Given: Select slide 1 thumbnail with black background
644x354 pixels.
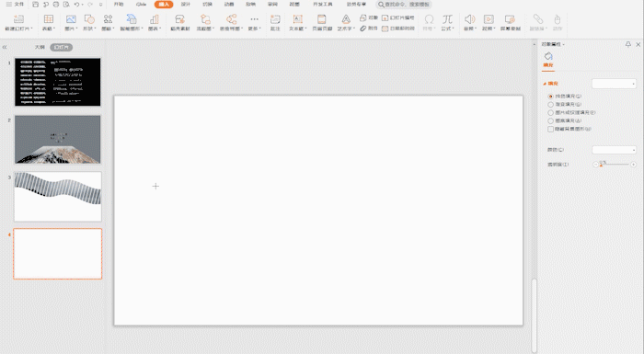Looking at the screenshot, I should [x=57, y=82].
